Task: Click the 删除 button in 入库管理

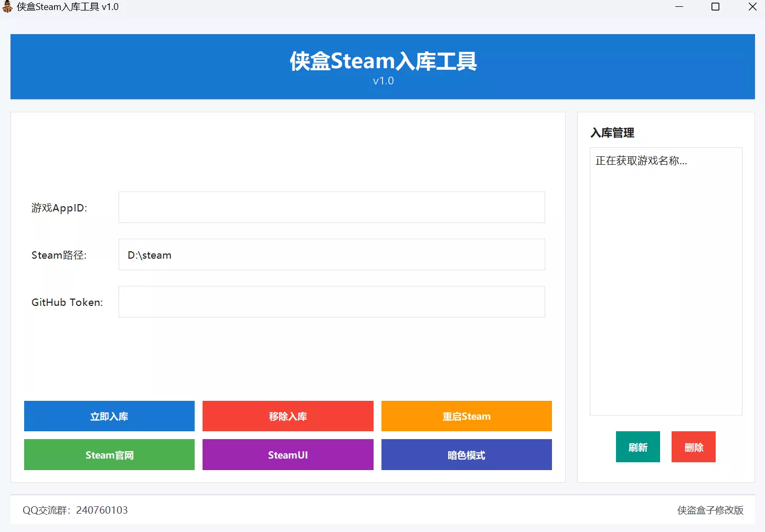Action: pos(693,446)
